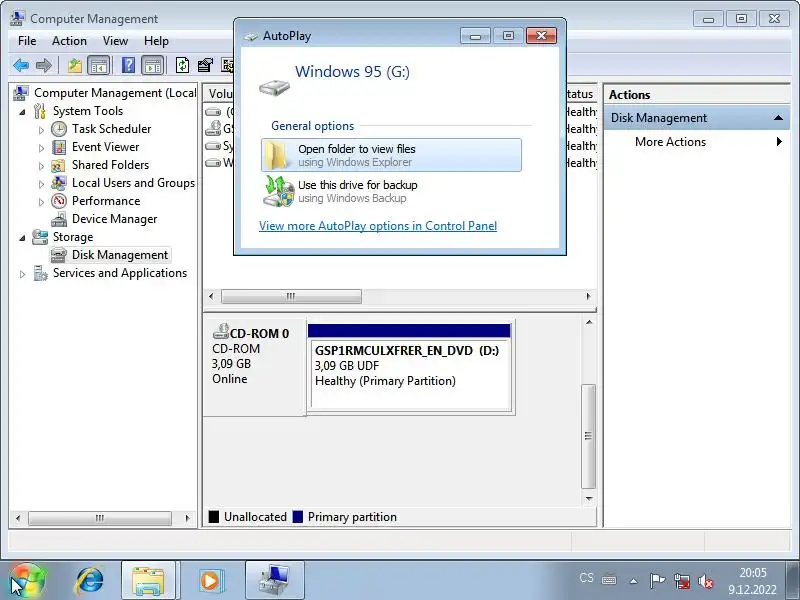800x600 pixels.
Task: Click the Forward arrow in the toolbar
Action: tap(44, 65)
